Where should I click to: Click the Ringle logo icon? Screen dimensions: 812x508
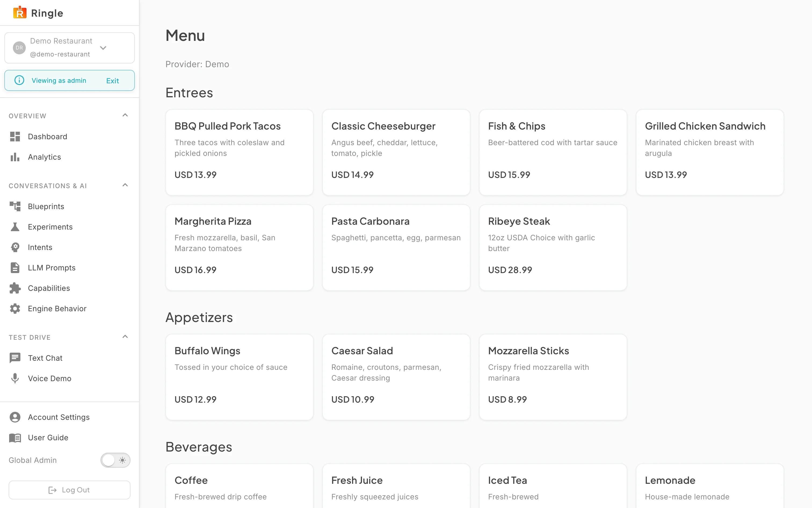[20, 13]
